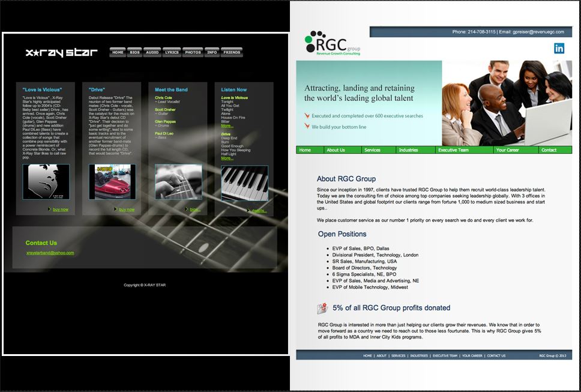Viewport: 581px width, 392px height.
Task: Click the Copyright © X-RAY STAR text
Action: pos(145,285)
